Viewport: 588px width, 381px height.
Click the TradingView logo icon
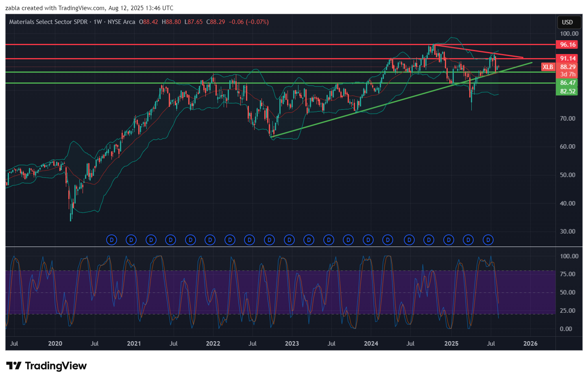(14, 366)
